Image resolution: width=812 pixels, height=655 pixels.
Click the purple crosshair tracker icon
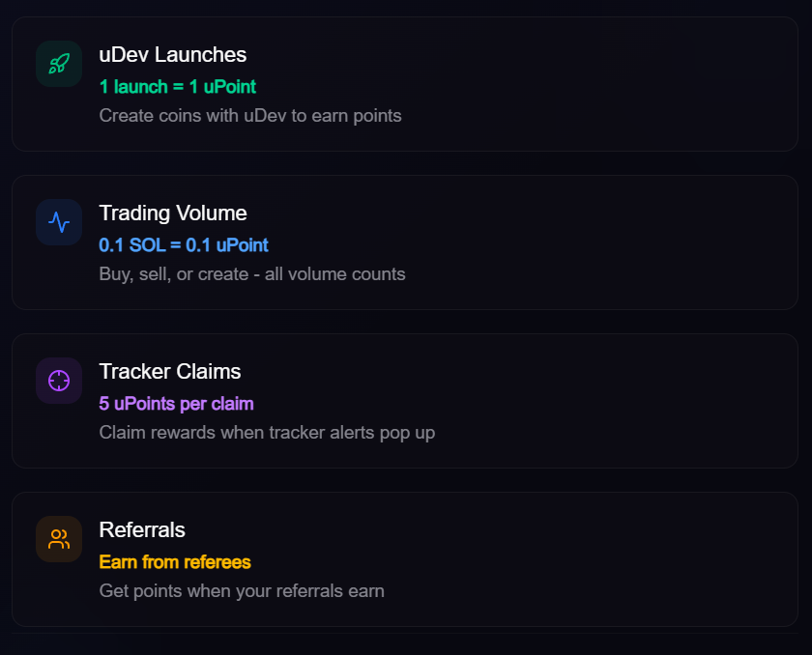(x=59, y=381)
